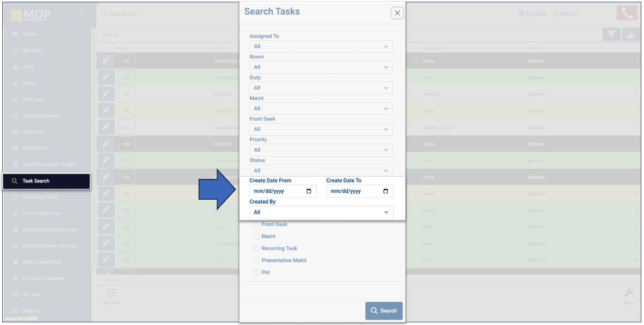The height and width of the screenshot is (325, 644).
Task: Open calendar picker in Create Date To
Action: click(385, 191)
